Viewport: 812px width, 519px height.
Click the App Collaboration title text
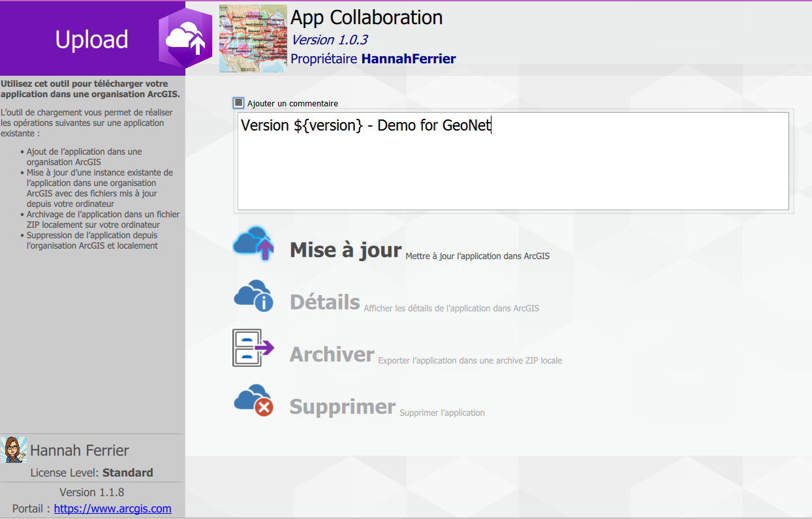(x=367, y=17)
